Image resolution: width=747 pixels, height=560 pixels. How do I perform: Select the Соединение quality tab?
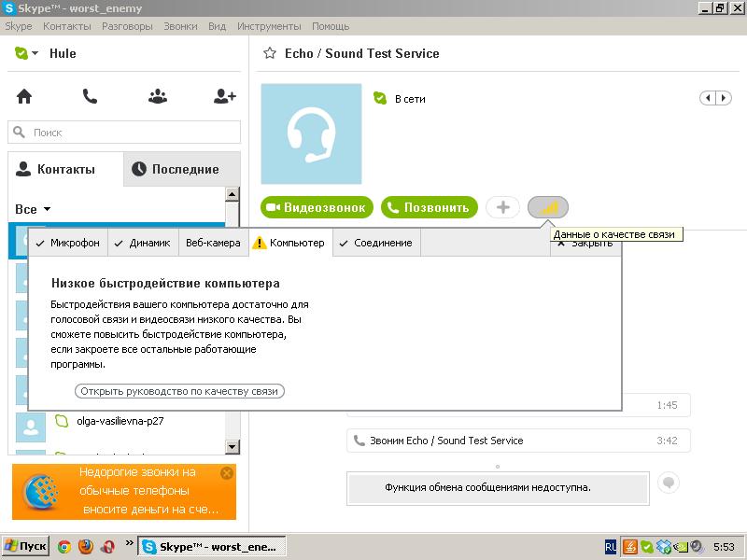coord(376,243)
